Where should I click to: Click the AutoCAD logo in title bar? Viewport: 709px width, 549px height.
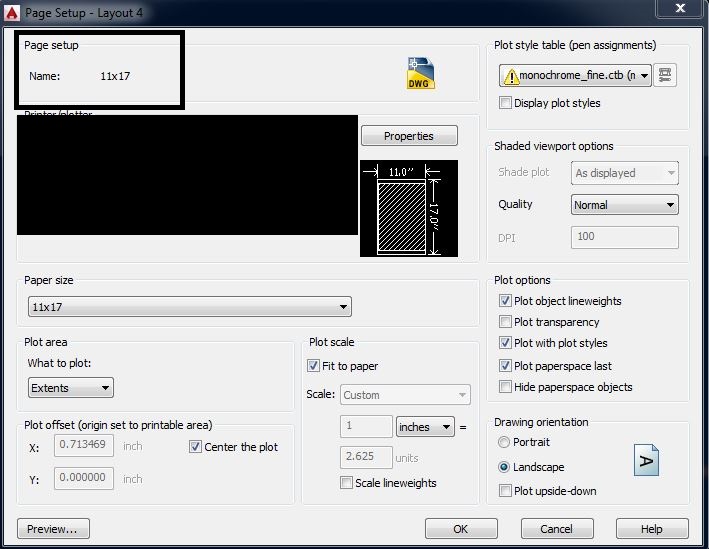(12, 13)
